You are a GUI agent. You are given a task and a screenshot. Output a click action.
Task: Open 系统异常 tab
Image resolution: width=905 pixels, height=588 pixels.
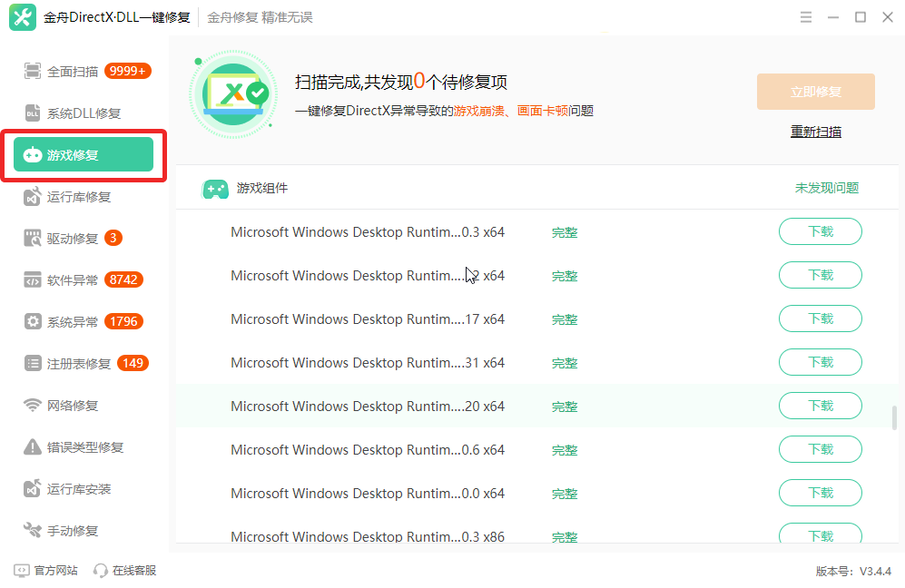tap(84, 321)
